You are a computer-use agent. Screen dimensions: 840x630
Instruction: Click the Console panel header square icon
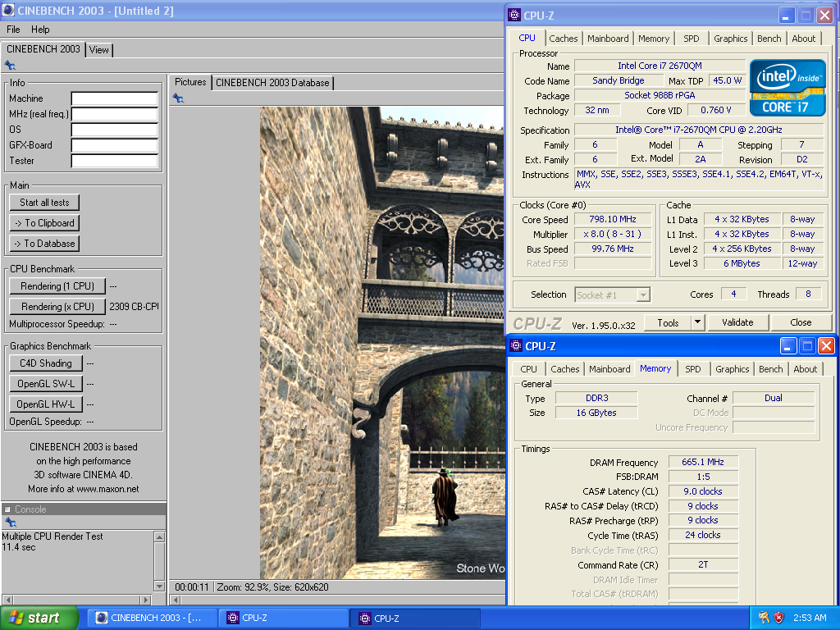(7, 509)
